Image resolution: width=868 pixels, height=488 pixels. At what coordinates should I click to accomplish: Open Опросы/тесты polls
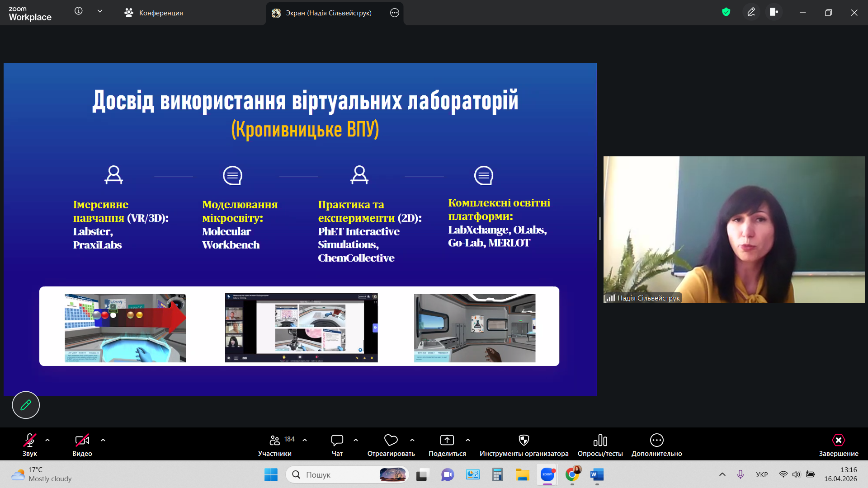600,445
